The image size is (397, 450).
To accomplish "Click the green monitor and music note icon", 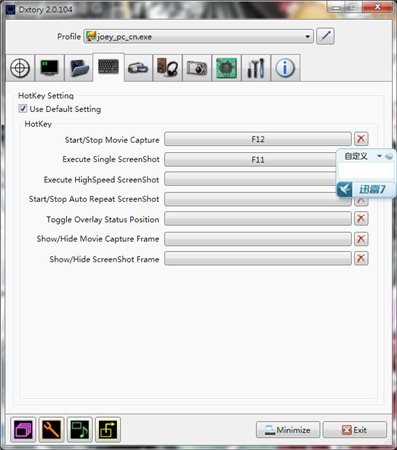I will coord(79,430).
